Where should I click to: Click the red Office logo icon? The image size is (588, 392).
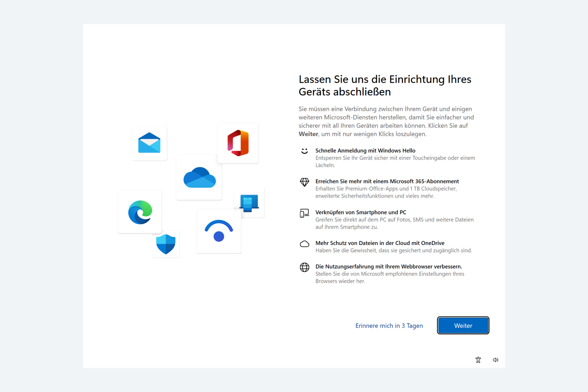pyautogui.click(x=238, y=143)
